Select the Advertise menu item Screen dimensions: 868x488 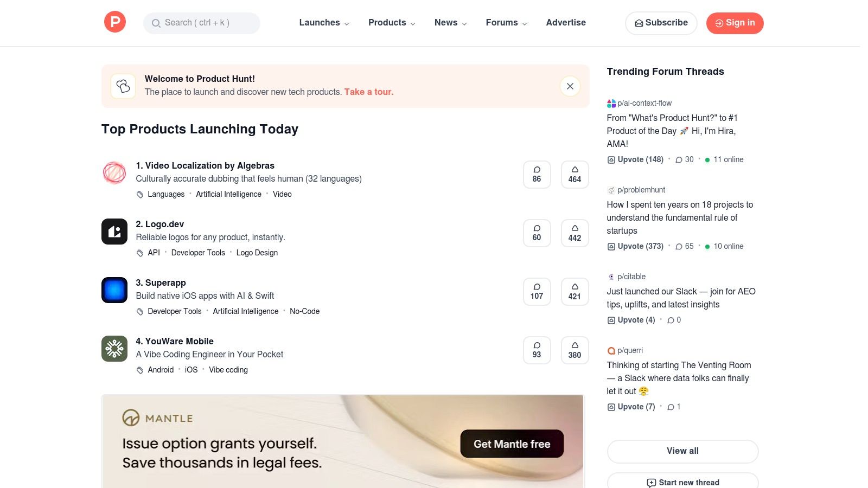(x=566, y=23)
